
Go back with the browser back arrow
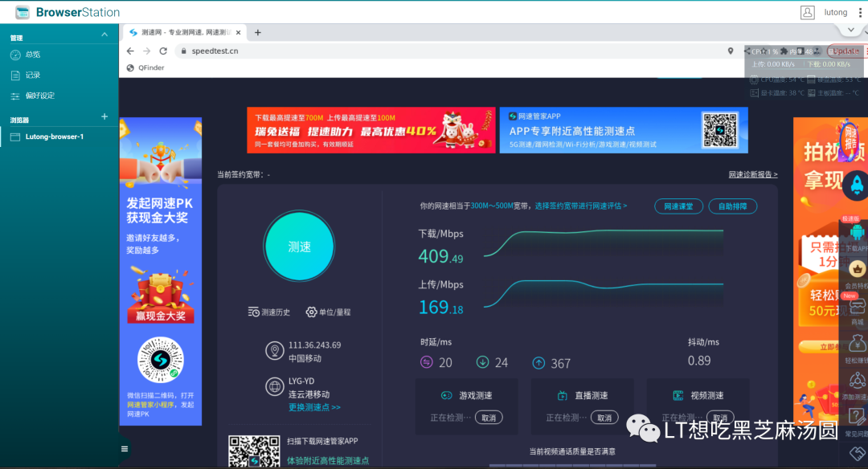click(x=130, y=51)
